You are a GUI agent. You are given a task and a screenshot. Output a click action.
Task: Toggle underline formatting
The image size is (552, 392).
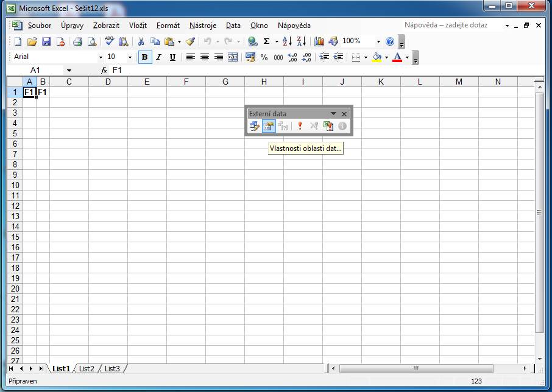[x=172, y=57]
